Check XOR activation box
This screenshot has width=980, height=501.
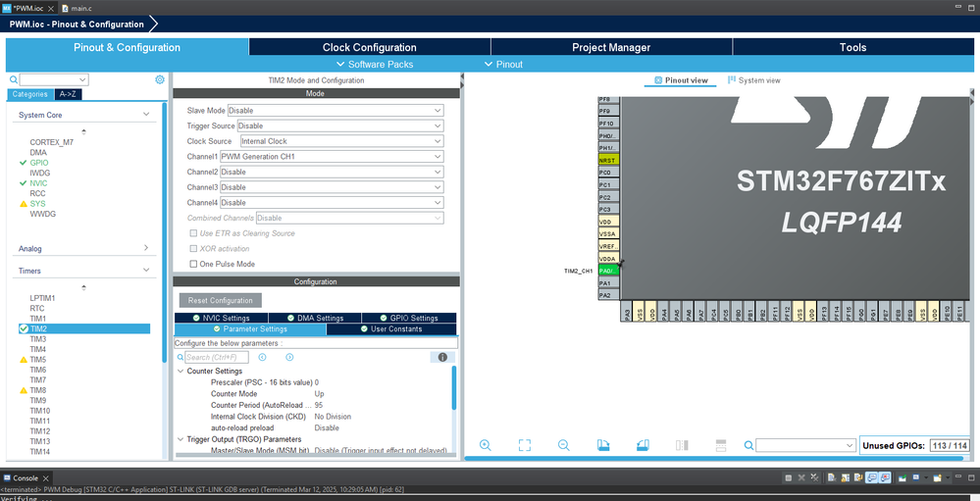click(x=194, y=249)
